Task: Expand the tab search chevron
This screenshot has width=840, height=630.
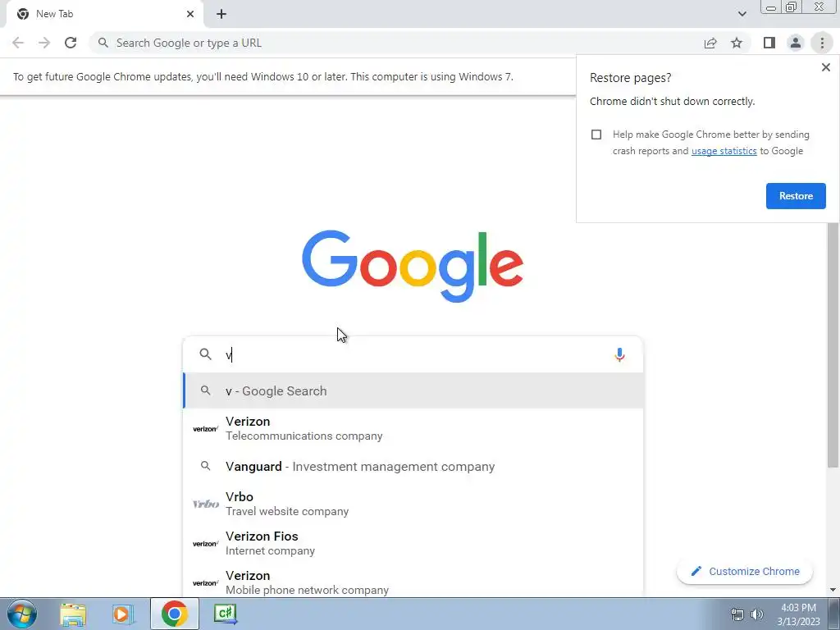Action: coord(742,14)
